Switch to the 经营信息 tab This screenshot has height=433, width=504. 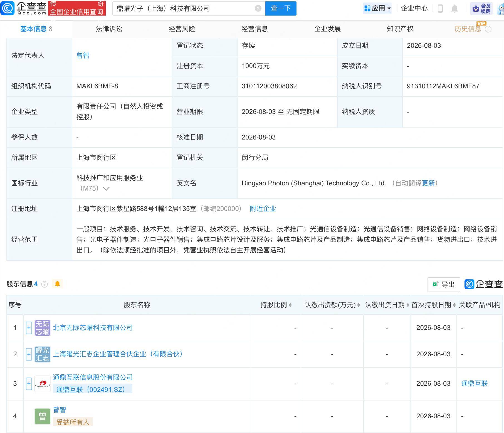(255, 29)
